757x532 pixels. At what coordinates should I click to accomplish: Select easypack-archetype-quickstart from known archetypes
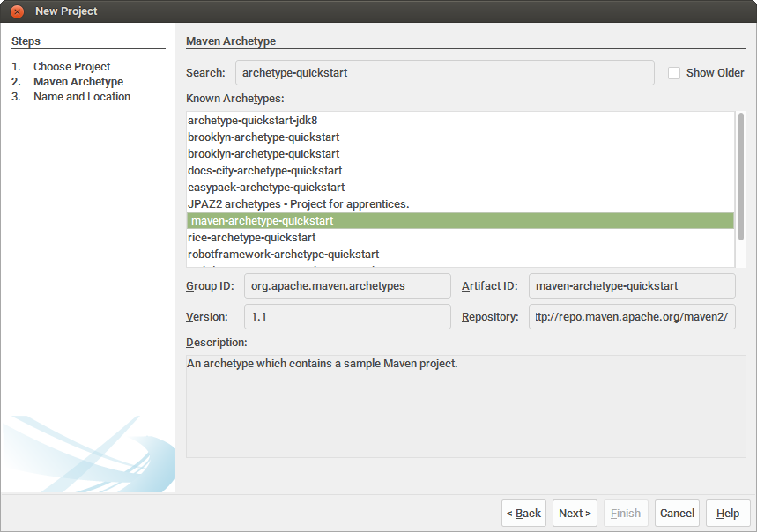(266, 187)
